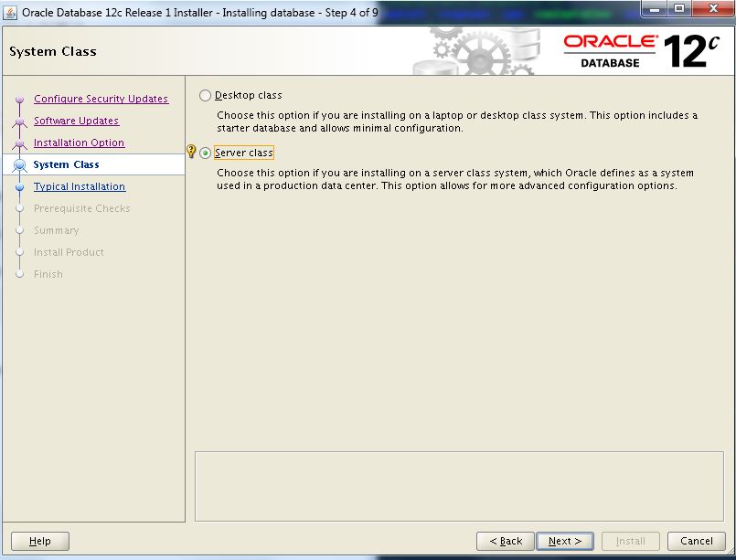The width and height of the screenshot is (736, 560).
Task: Click the Installation Option step bullet icon
Action: (x=20, y=143)
